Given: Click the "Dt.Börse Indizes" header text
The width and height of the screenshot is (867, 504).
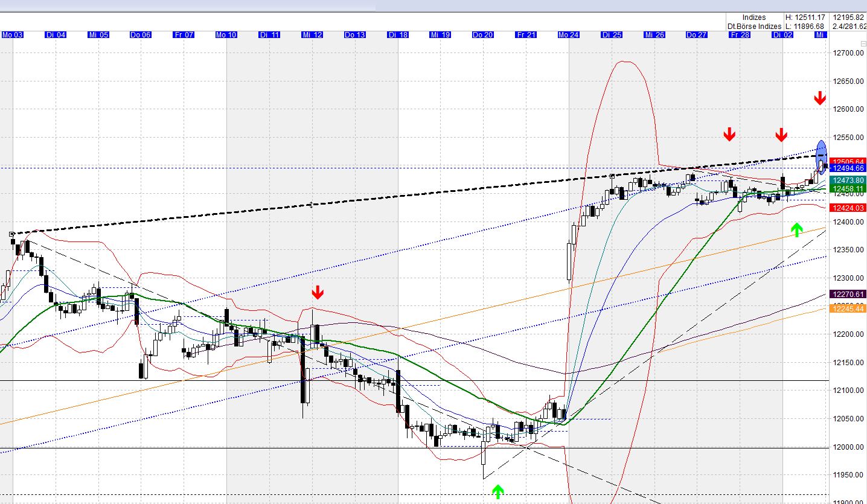Looking at the screenshot, I should coord(754,27).
